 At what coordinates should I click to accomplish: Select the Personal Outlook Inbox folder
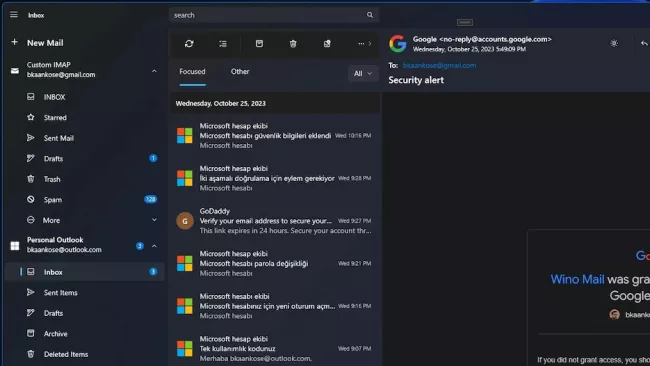point(85,272)
